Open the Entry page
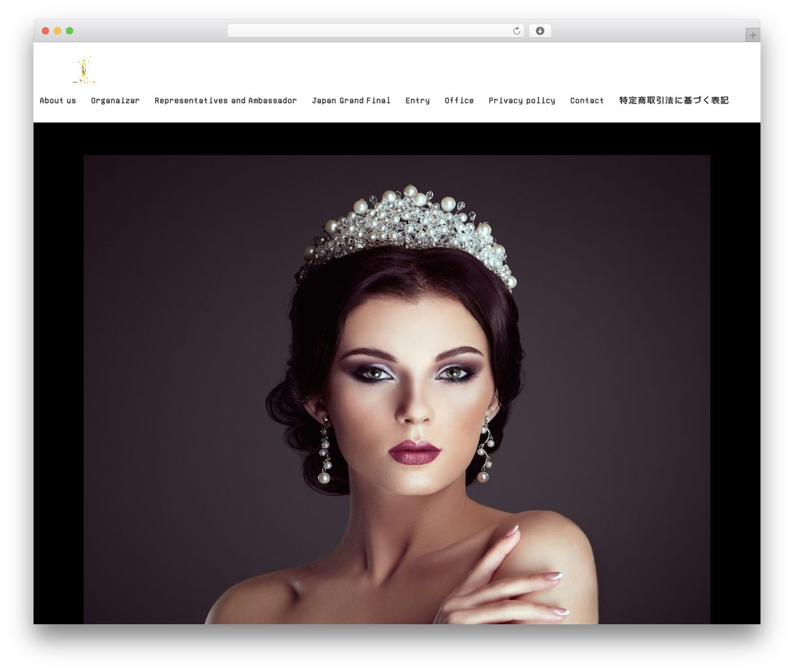This screenshot has height=672, width=794. (417, 100)
